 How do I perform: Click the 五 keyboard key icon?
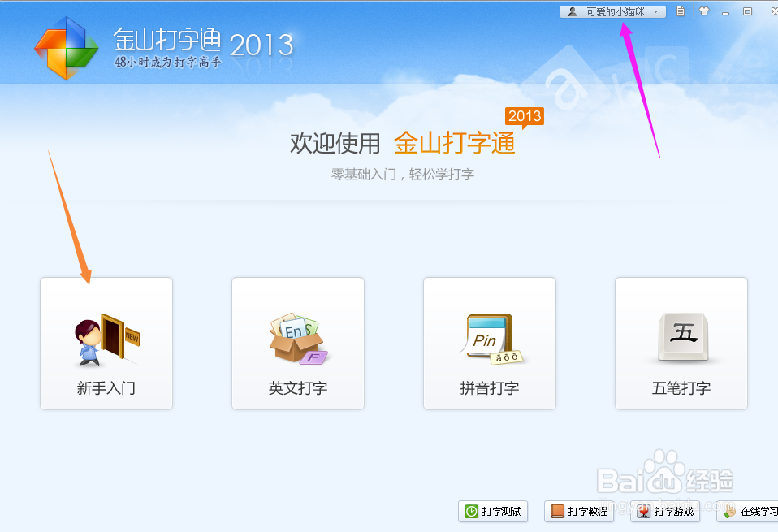683,336
